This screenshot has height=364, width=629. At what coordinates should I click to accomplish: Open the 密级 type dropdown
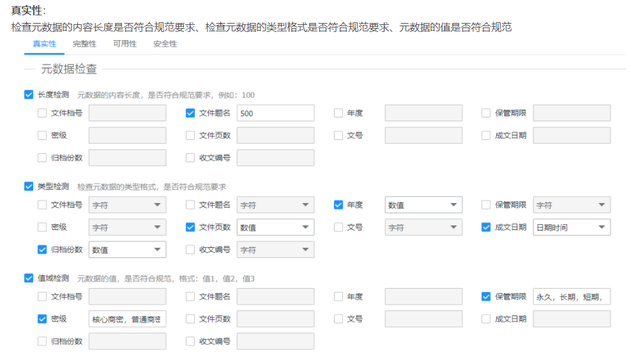pyautogui.click(x=127, y=227)
